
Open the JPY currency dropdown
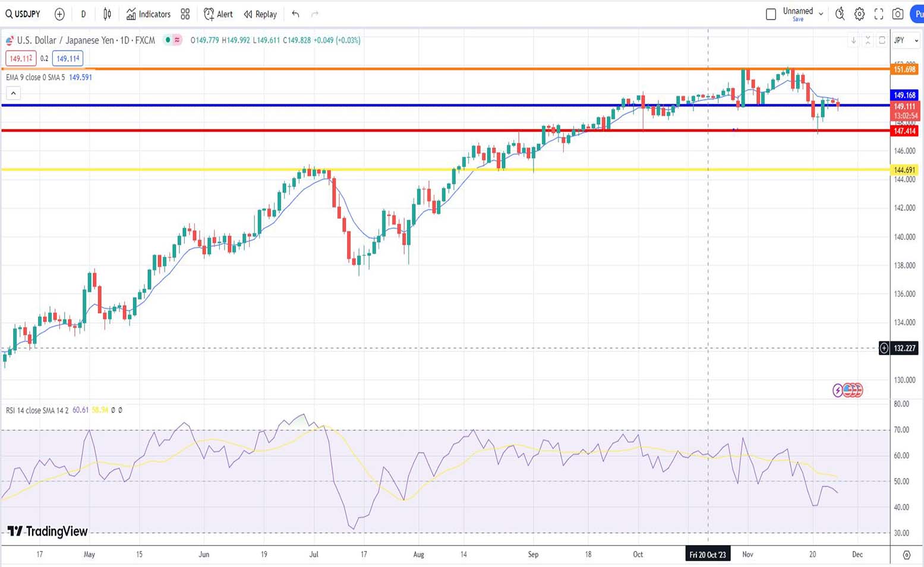(x=906, y=40)
